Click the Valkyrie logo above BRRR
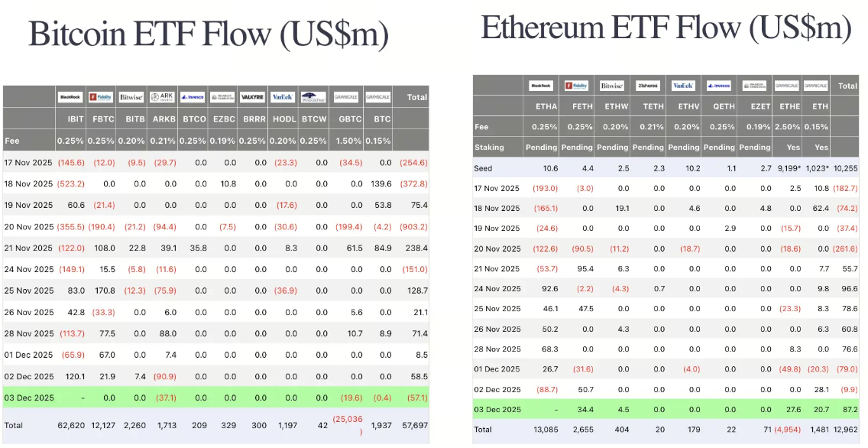 [x=252, y=97]
